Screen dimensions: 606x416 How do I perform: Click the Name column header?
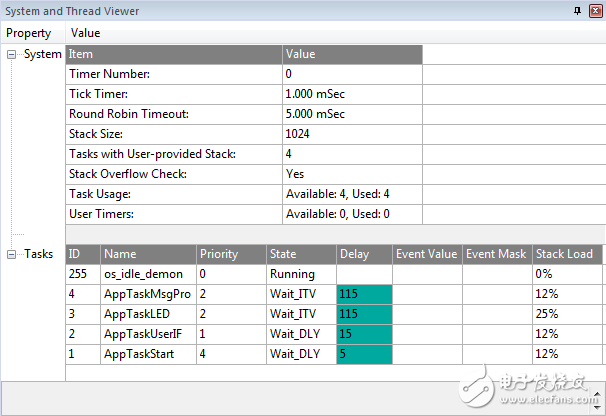click(148, 254)
